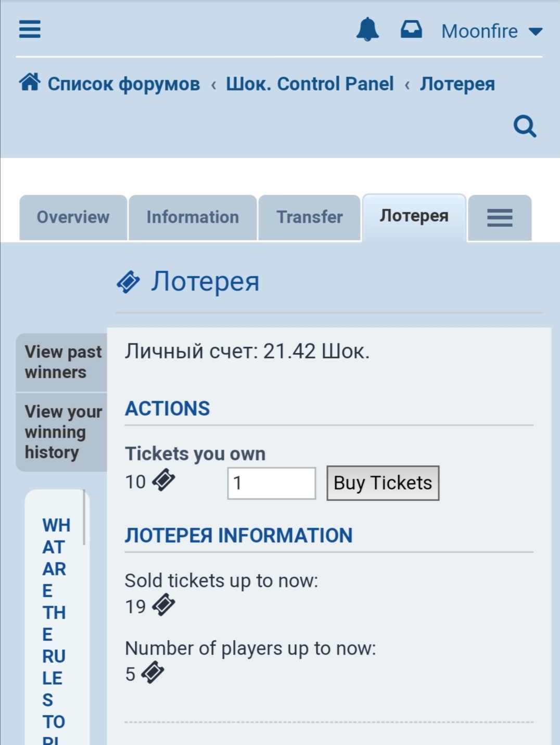Focus the ticket quantity input field

(271, 483)
